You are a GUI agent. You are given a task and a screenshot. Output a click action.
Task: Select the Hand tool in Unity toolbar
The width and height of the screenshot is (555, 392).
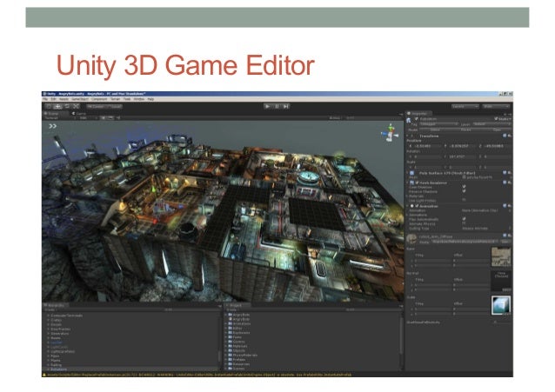[x=49, y=106]
